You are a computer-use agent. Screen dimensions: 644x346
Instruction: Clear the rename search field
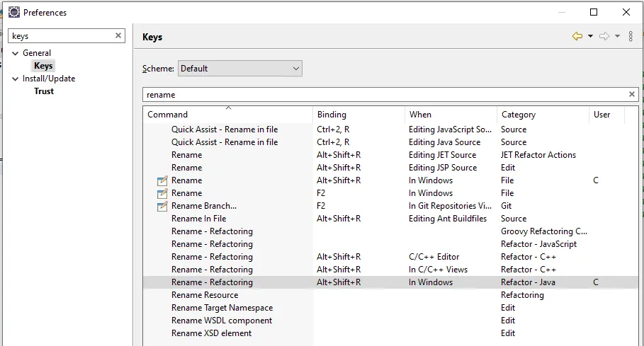click(x=632, y=94)
